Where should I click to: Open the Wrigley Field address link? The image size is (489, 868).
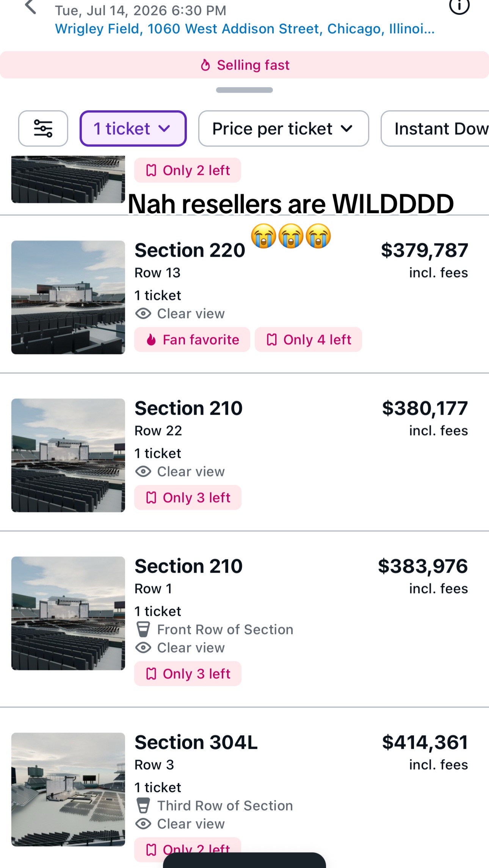click(x=245, y=29)
